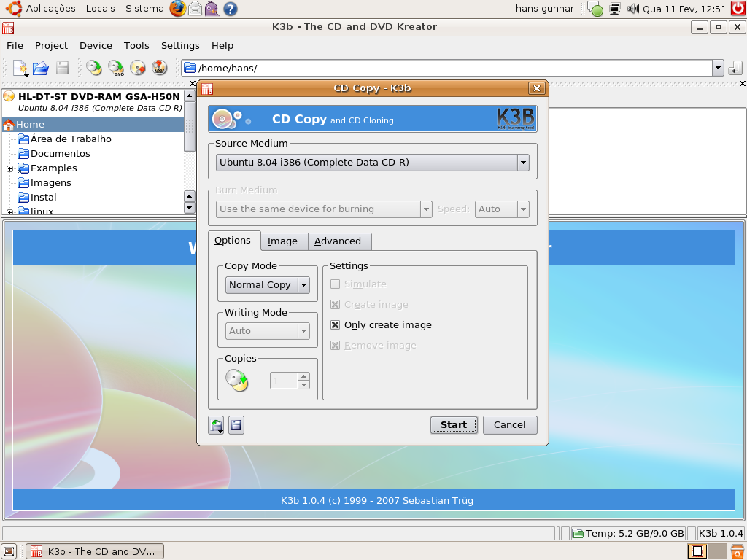
Task: Click the K3b icon in dialog title bar
Action: (x=207, y=88)
